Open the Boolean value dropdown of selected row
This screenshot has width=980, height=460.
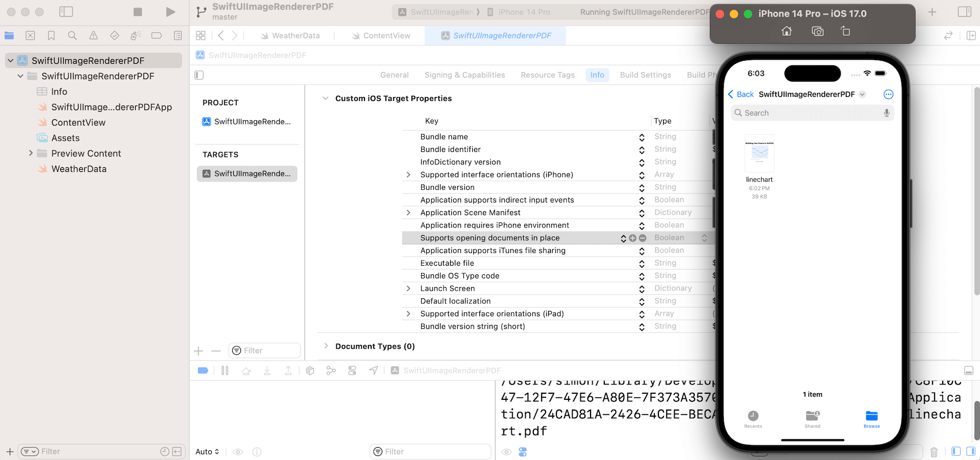click(704, 238)
